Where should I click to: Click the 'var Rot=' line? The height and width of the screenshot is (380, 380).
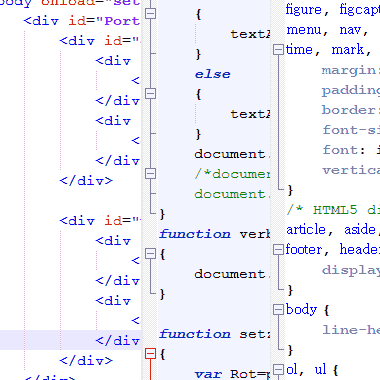[232, 374]
